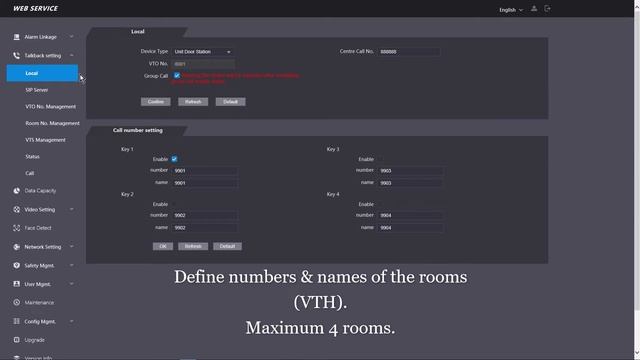Expand the User Mgmt chevron
This screenshot has height=360, width=640.
[x=71, y=284]
